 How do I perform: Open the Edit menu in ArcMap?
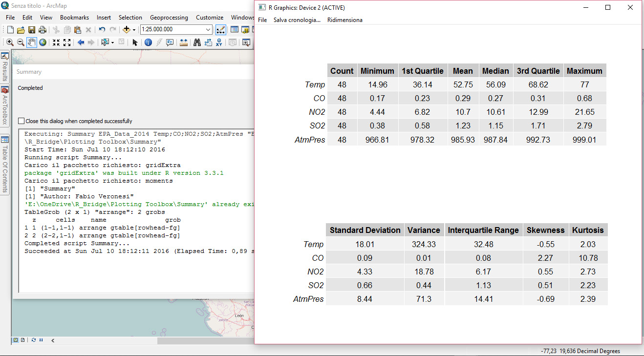click(x=27, y=18)
